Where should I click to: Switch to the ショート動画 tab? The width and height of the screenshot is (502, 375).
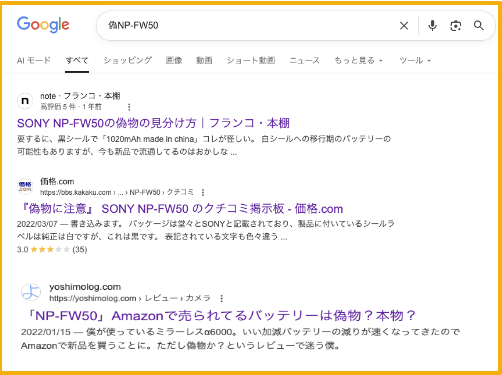[x=251, y=60]
